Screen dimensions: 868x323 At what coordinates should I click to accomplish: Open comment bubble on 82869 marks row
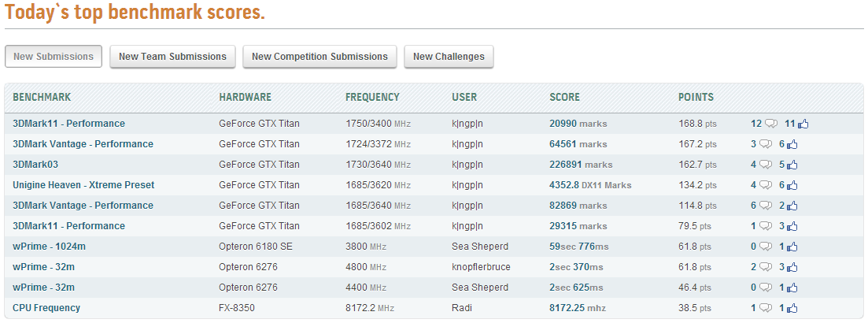tap(766, 206)
